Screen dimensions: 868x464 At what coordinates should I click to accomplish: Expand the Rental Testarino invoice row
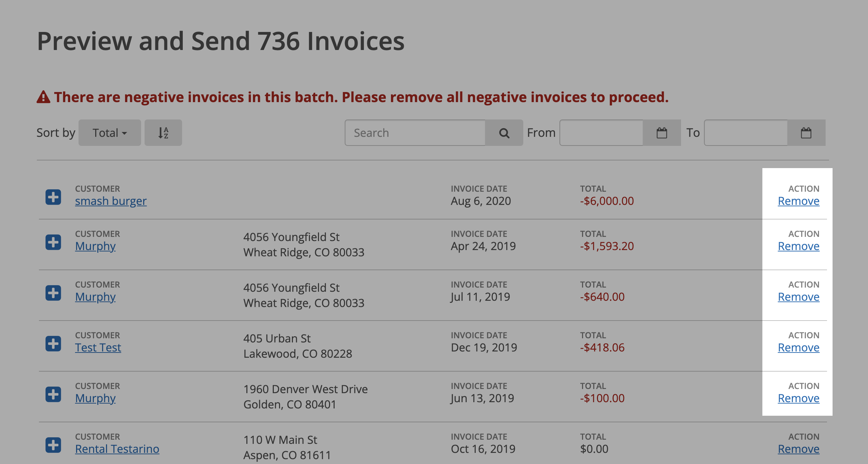(x=53, y=445)
